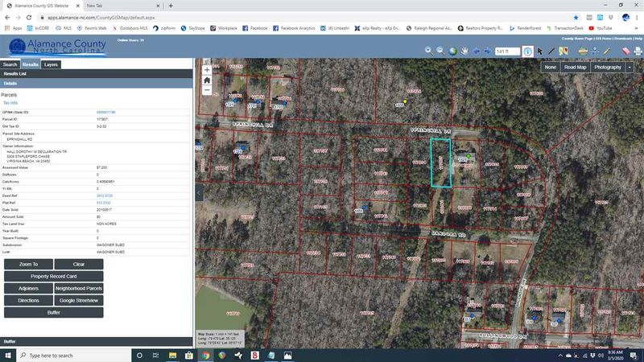Reload the page in browser
The height and width of the screenshot is (362, 644).
coord(29,18)
